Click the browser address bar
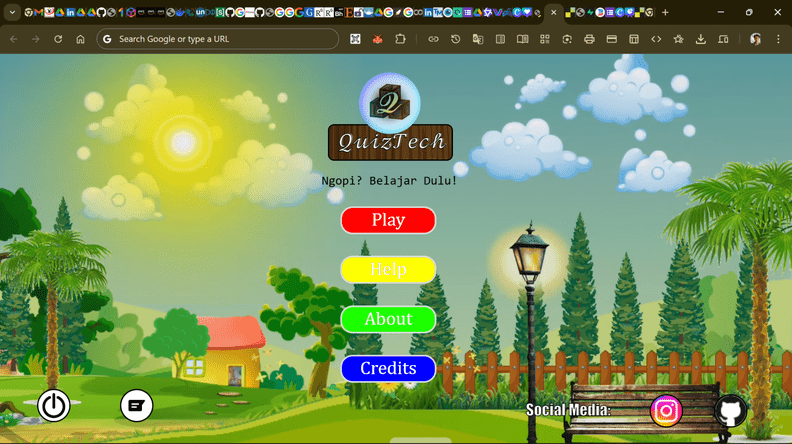 coord(220,39)
